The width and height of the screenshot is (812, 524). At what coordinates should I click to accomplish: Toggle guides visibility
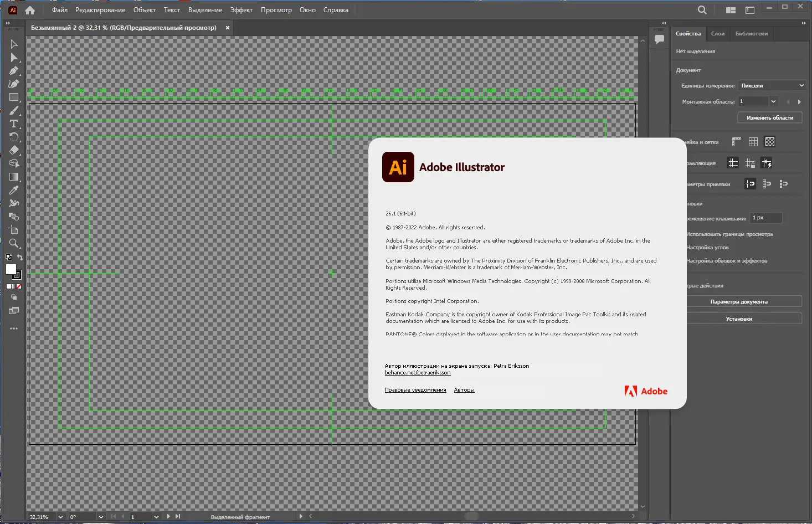click(733, 163)
